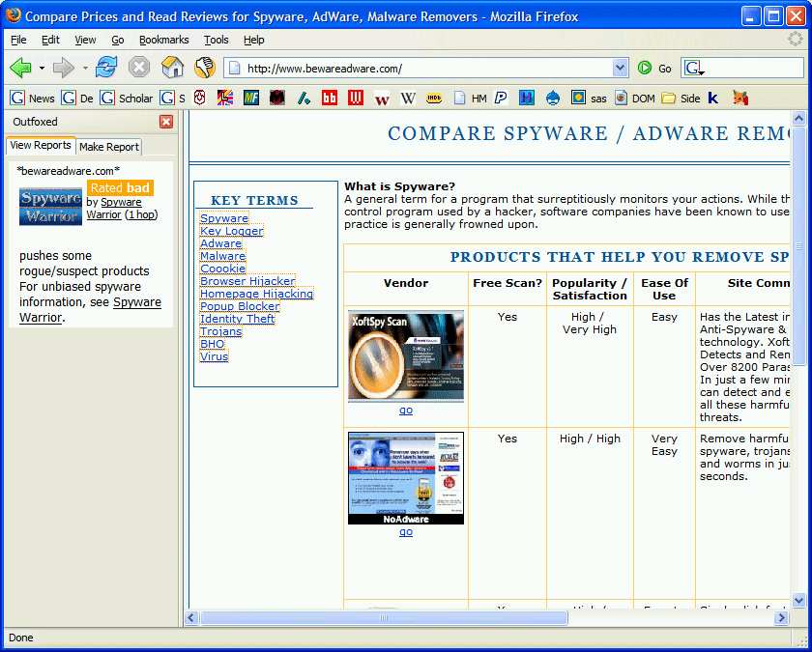Open the File menu
This screenshot has width=812, height=652.
tap(18, 40)
